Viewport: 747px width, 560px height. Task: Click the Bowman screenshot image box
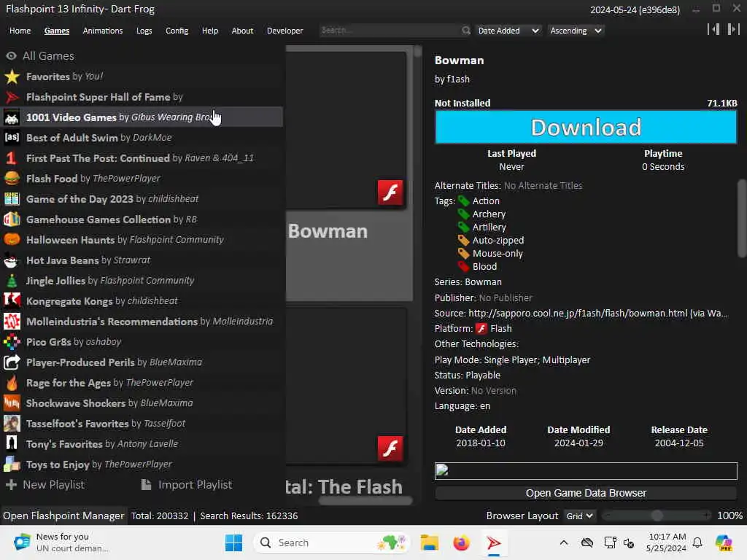point(586,471)
